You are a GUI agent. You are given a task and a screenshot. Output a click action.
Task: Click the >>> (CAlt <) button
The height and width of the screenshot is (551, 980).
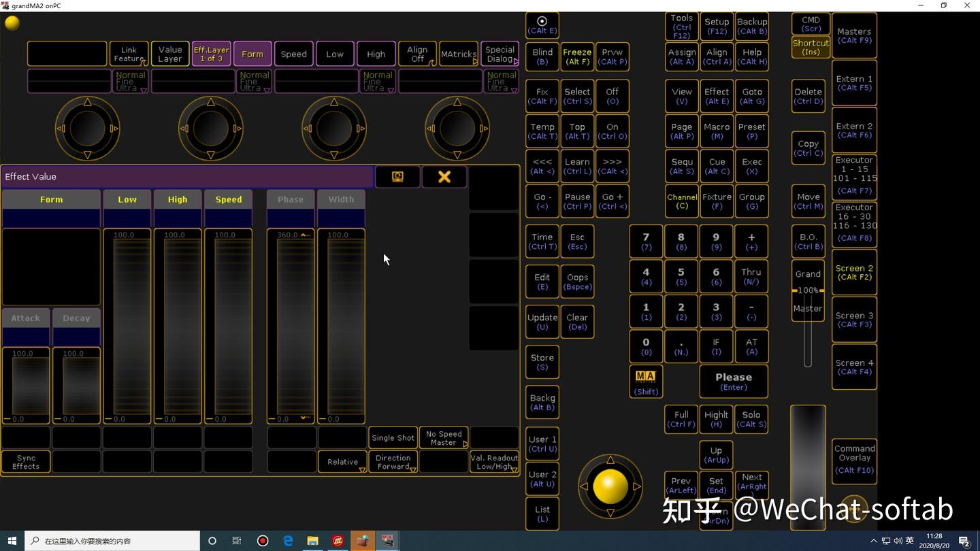pyautogui.click(x=612, y=167)
